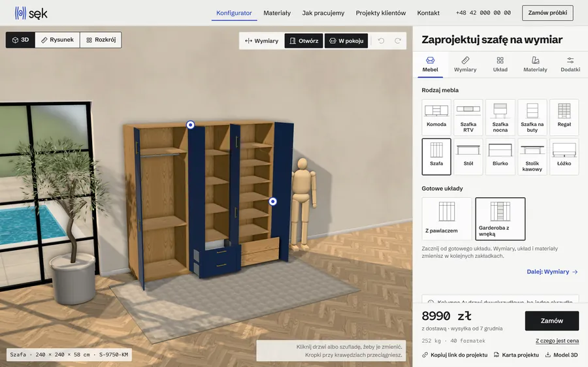Click the Zamów próbki button
588x367 pixels.
547,13
